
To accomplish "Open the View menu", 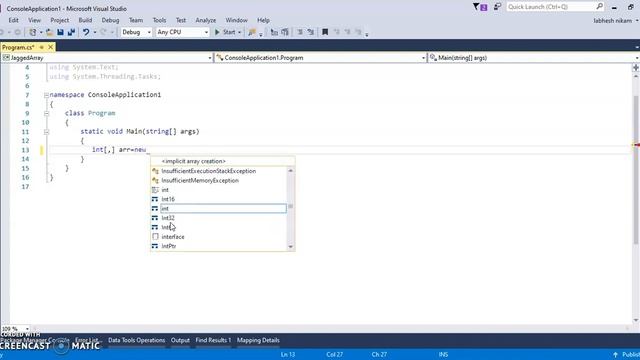I will tap(34, 20).
